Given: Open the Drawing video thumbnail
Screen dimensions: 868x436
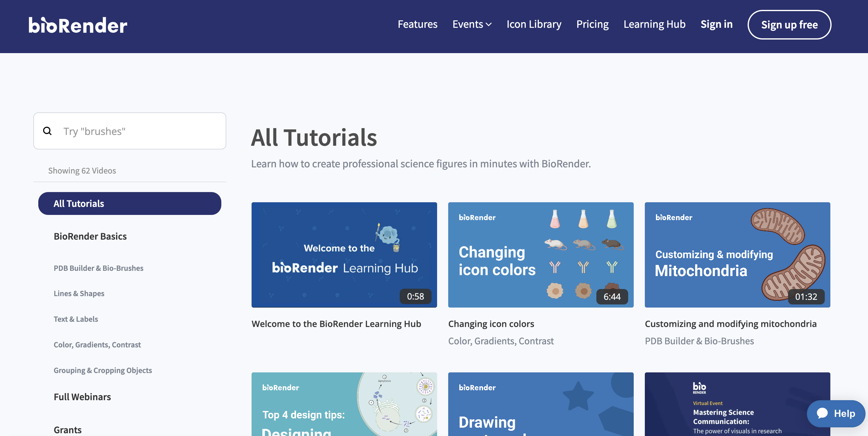Looking at the screenshot, I should (x=540, y=404).
